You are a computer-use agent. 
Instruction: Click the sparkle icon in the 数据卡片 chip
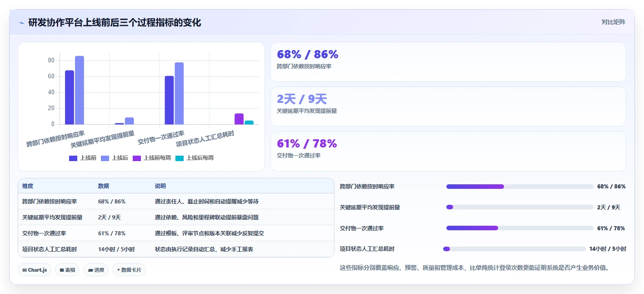119,270
